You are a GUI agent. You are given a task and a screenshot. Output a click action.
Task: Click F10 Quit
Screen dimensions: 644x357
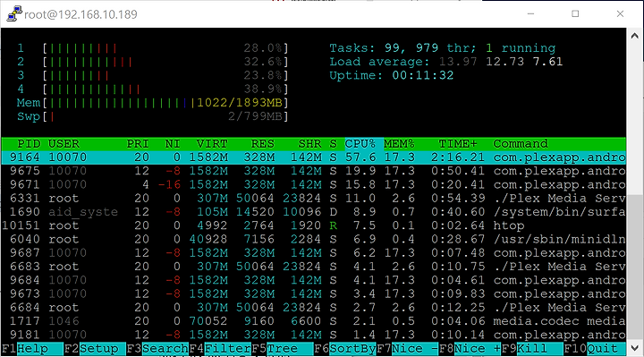pyautogui.click(x=595, y=349)
